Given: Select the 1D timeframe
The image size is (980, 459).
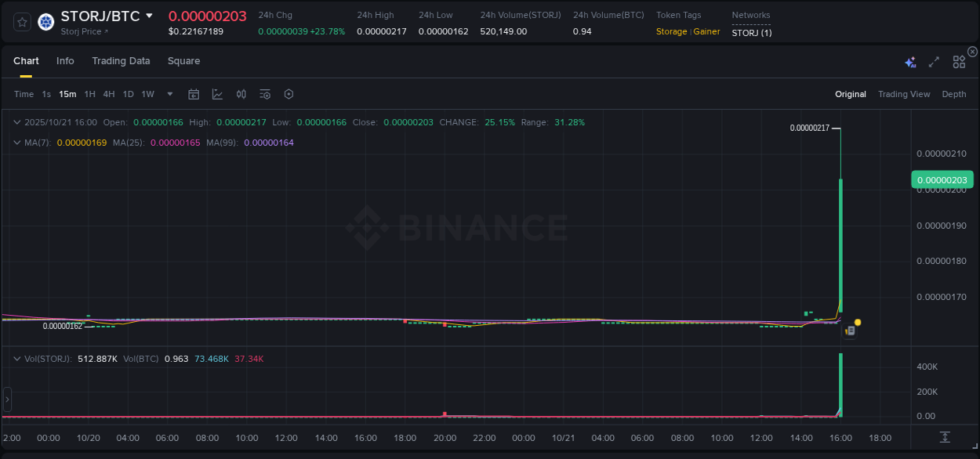Looking at the screenshot, I should point(128,94).
